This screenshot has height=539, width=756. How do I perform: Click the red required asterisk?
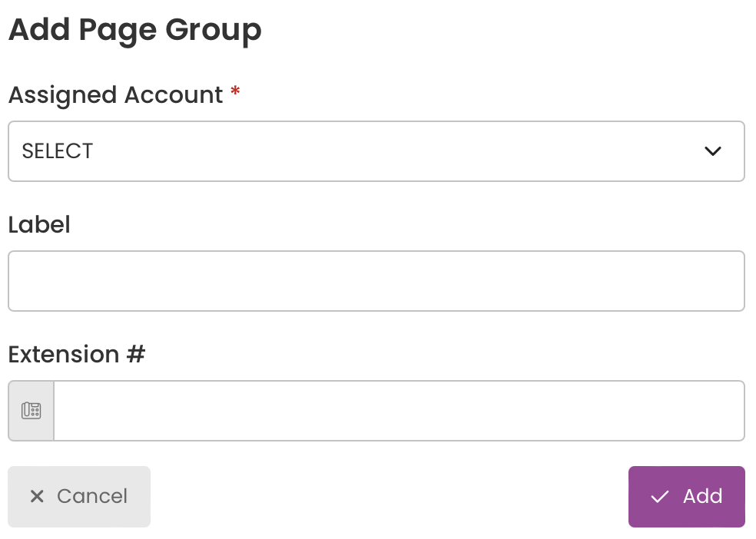tap(235, 91)
